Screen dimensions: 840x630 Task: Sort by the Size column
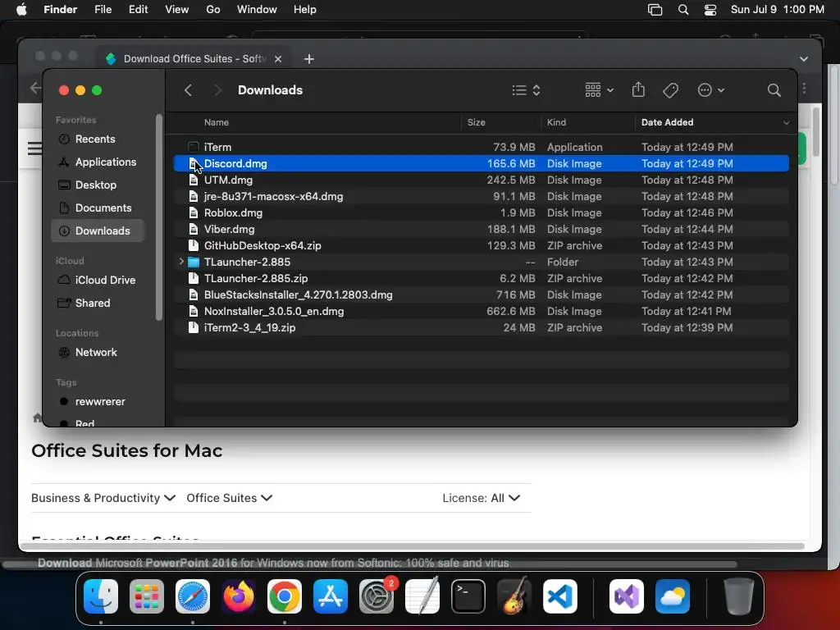click(477, 122)
